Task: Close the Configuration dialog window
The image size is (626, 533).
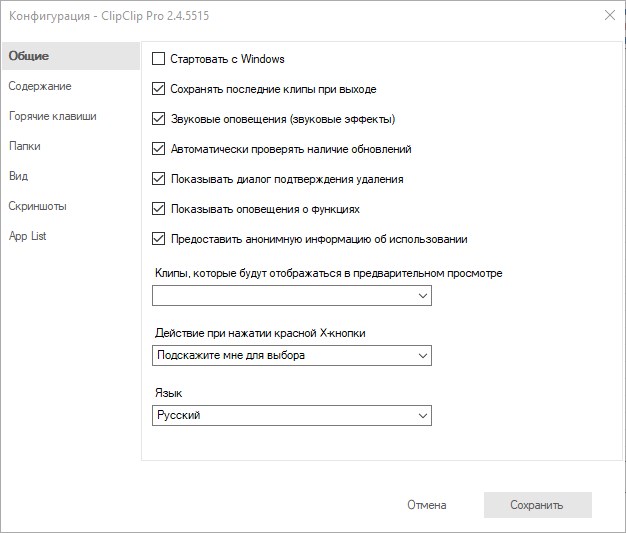Action: tap(609, 15)
